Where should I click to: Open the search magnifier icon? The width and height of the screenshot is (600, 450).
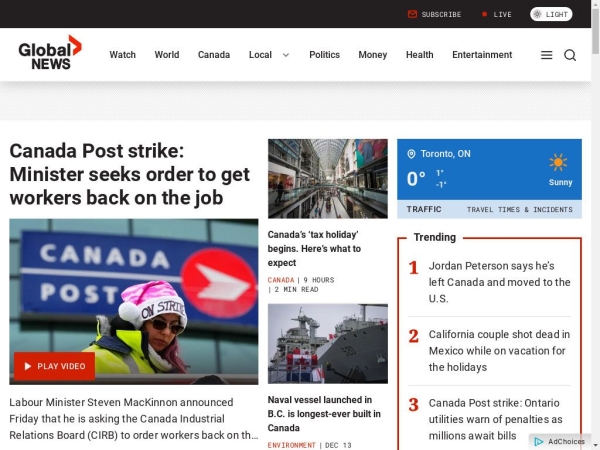click(x=570, y=55)
